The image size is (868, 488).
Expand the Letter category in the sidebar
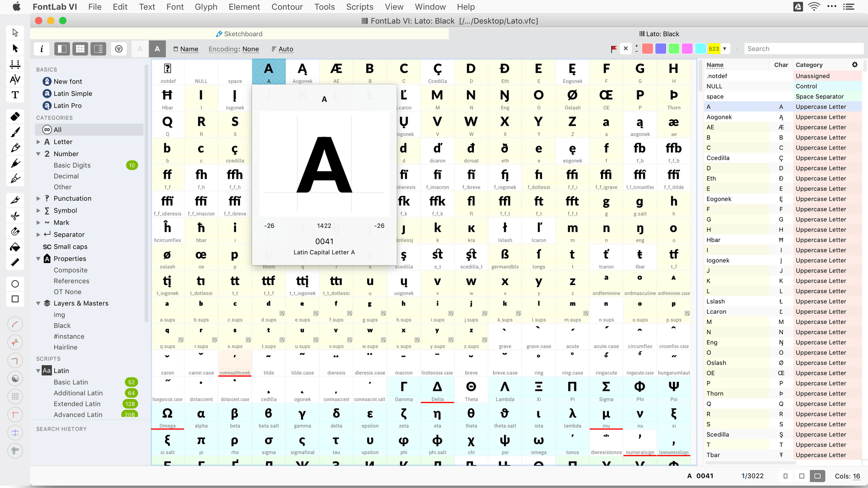pyautogui.click(x=38, y=141)
